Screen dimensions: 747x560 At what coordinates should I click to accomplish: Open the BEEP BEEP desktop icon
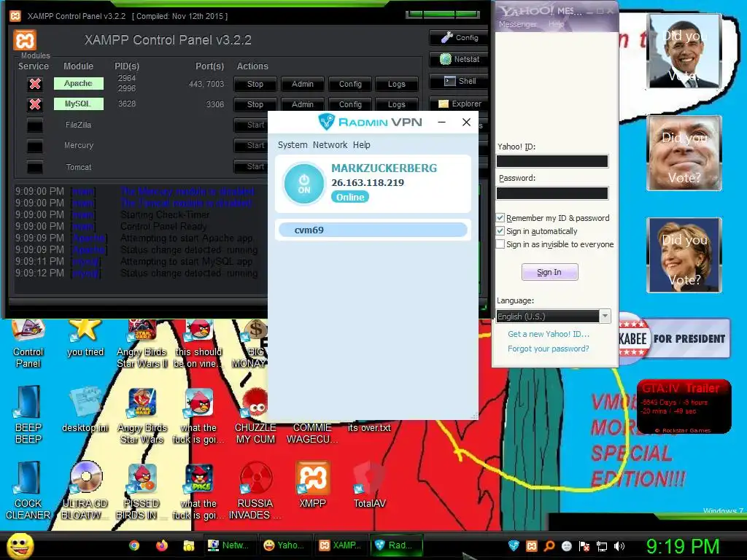pyautogui.click(x=28, y=414)
